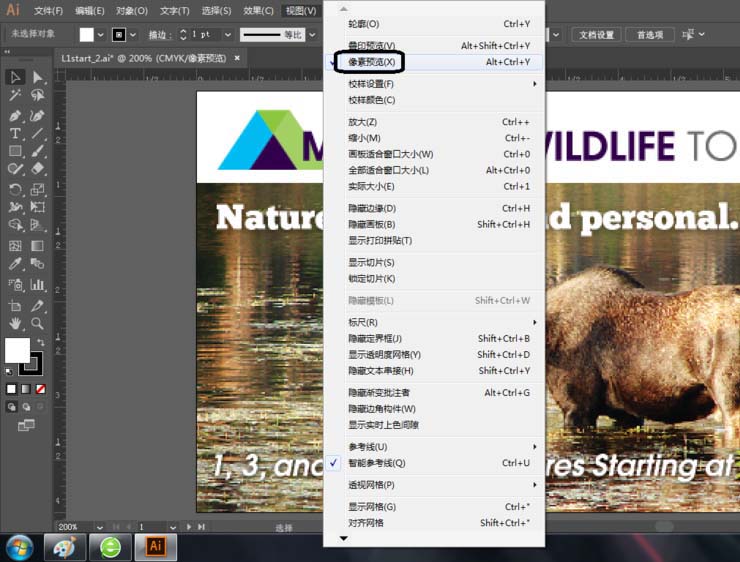The image size is (740, 562).
Task: Select the Artboard tool
Action: [x=15, y=306]
